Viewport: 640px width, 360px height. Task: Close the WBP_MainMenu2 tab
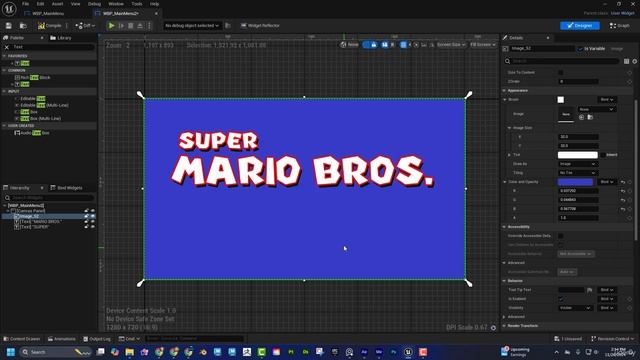click(156, 13)
